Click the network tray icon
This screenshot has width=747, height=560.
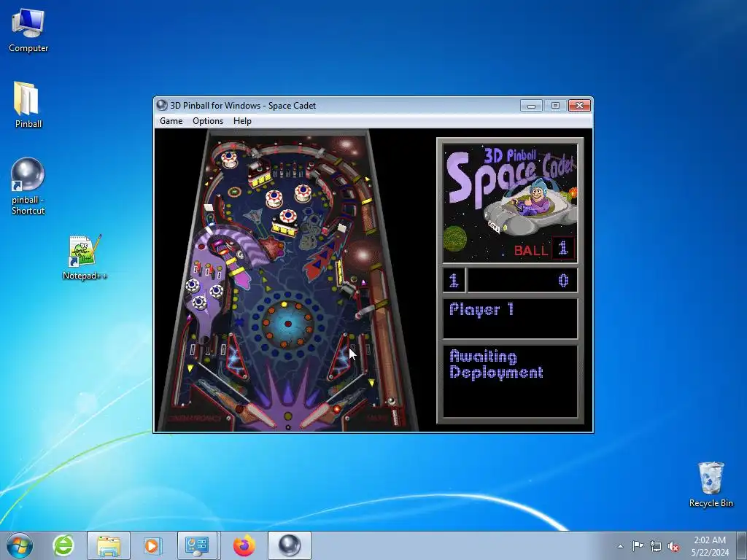[x=656, y=546]
